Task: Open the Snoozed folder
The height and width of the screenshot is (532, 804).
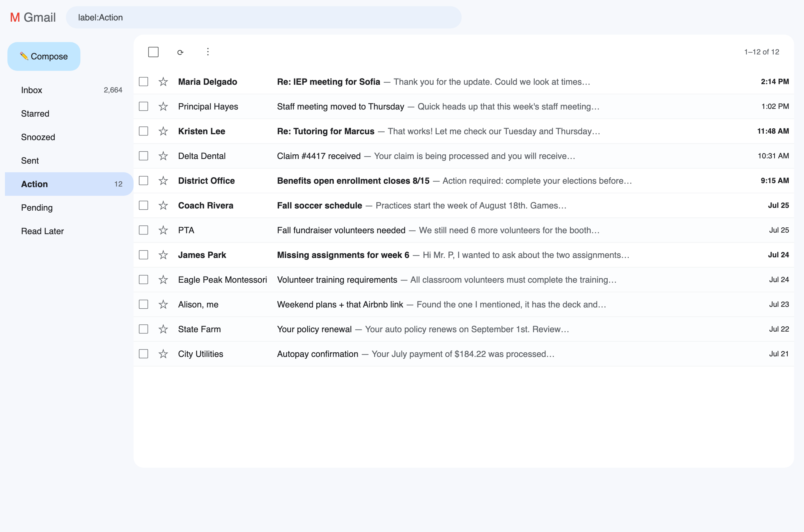Action: coord(69,137)
